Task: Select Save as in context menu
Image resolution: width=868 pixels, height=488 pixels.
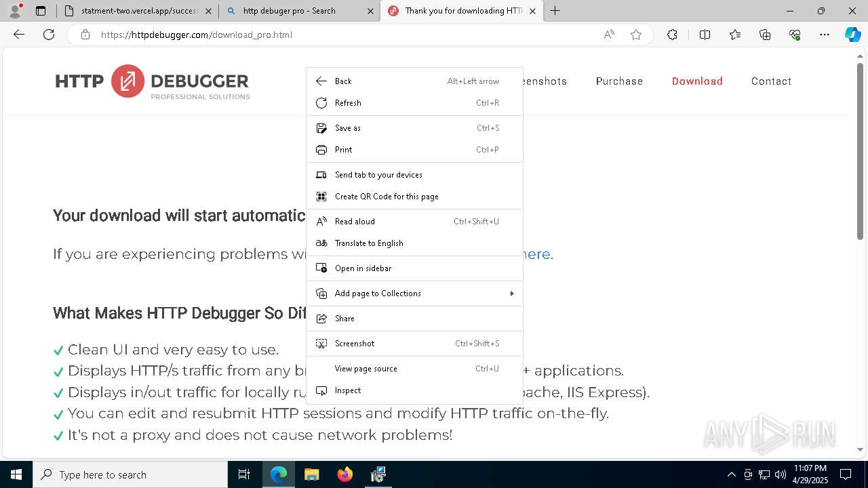Action: [414, 128]
